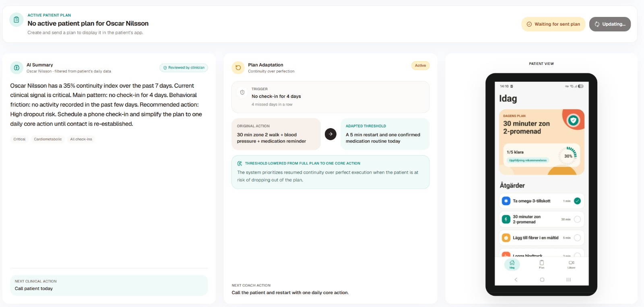Click the Waiting for sent plan status pill
The height and width of the screenshot is (307, 644).
[553, 24]
